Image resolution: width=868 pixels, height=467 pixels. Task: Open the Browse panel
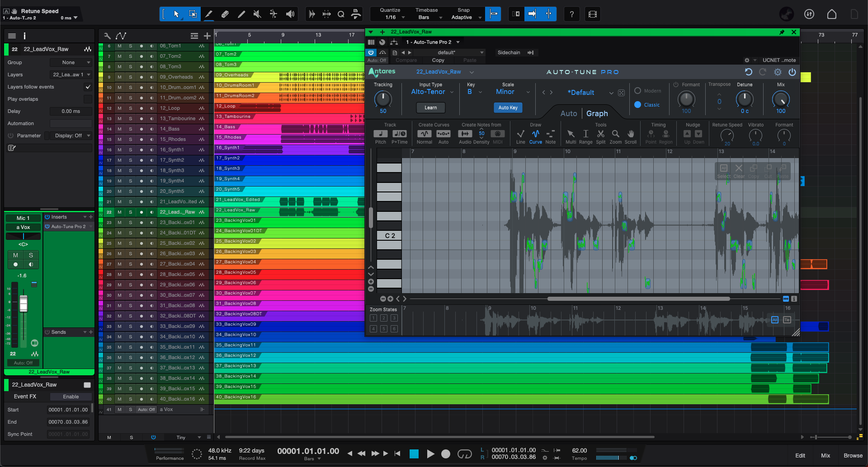(853, 456)
